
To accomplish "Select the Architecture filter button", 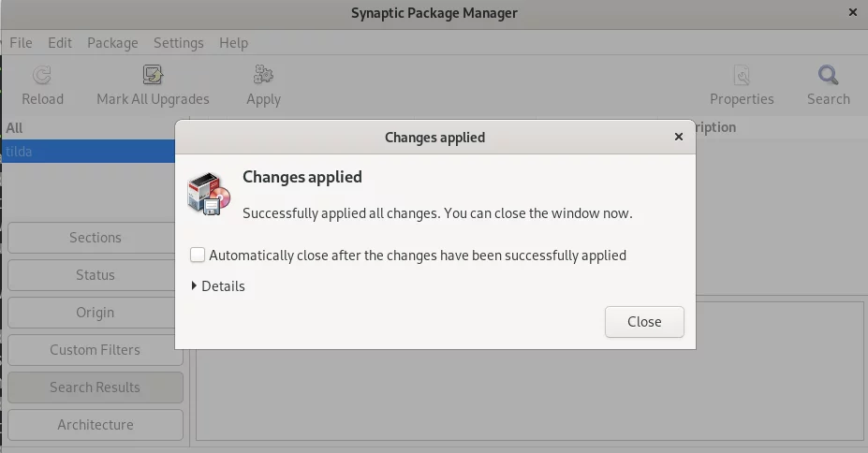I will click(x=96, y=425).
